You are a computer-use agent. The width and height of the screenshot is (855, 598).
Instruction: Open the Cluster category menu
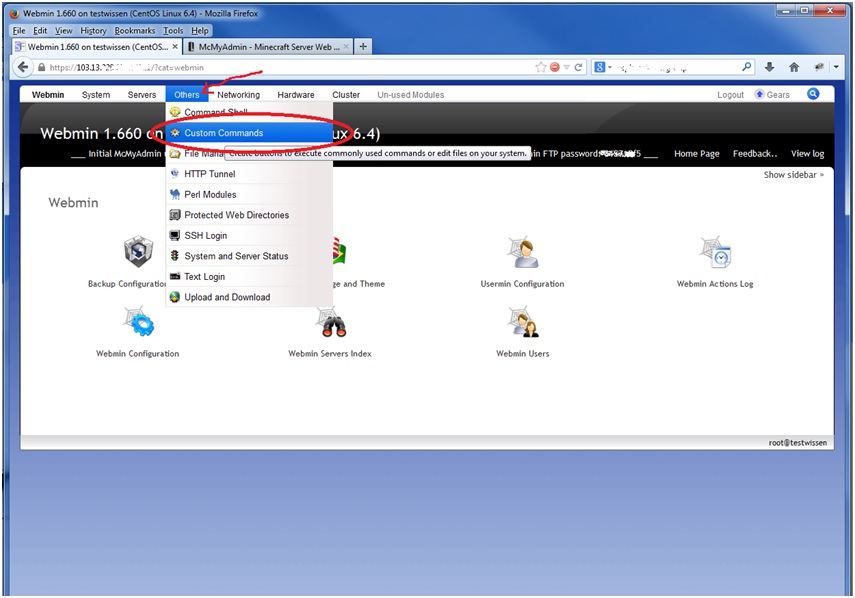tap(346, 95)
